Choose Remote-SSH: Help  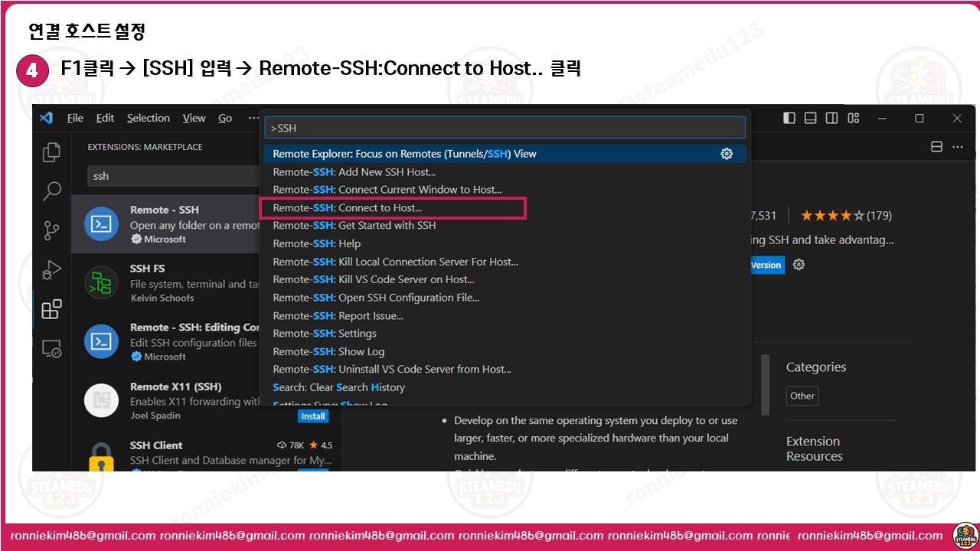click(x=505, y=243)
